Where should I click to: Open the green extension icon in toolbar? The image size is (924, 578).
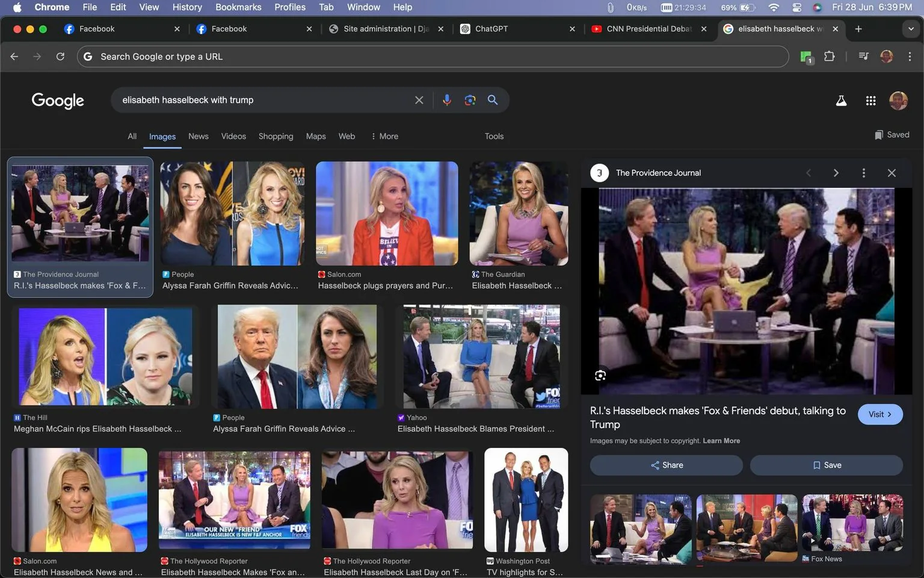pyautogui.click(x=806, y=57)
